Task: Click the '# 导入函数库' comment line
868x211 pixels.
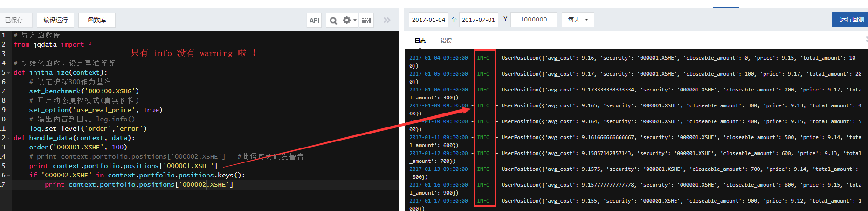Action: point(37,35)
